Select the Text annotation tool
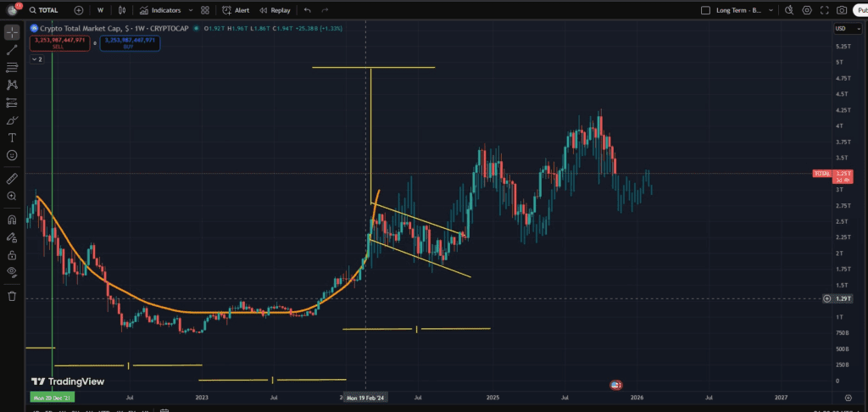Screen dimensions: 868x412 [12, 138]
